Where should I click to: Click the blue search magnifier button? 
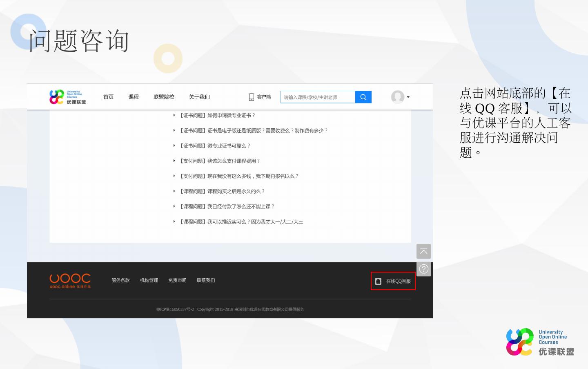point(363,97)
